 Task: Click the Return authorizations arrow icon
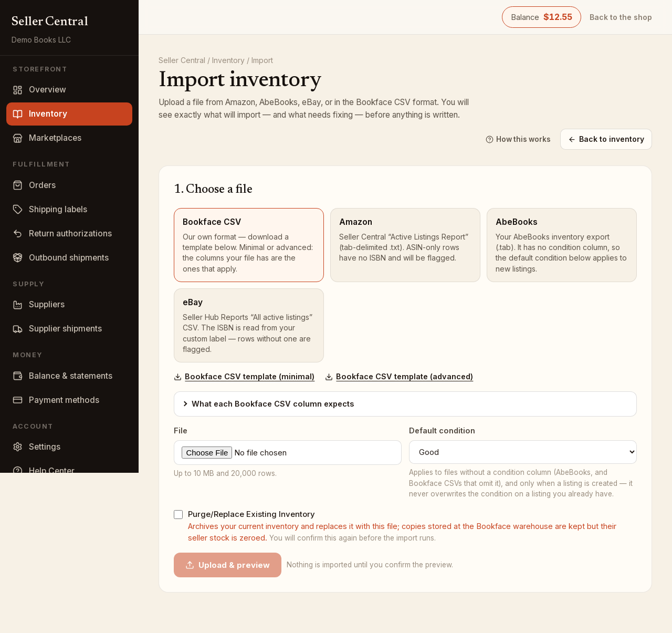(18, 234)
